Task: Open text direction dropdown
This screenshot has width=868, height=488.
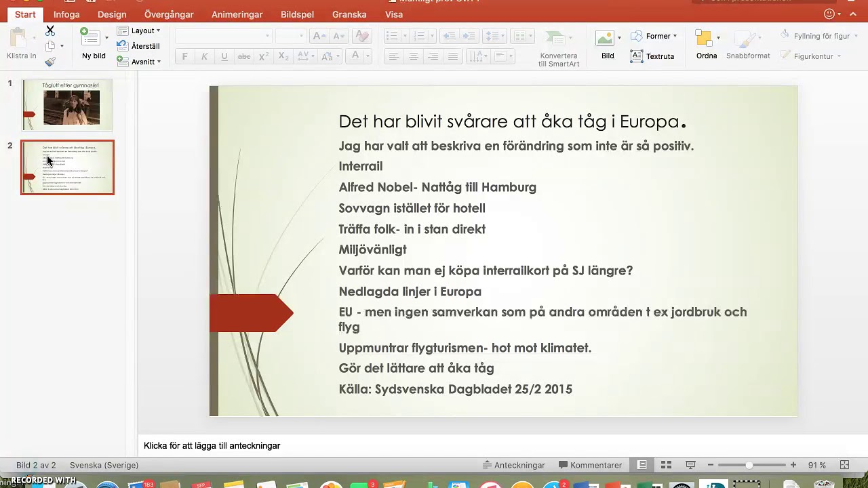Action: click(478, 56)
